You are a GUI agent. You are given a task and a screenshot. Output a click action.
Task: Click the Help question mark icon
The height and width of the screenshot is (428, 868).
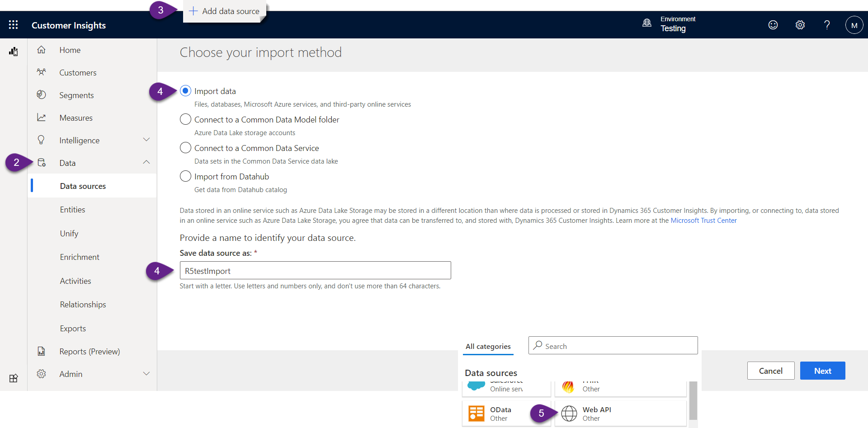(x=827, y=25)
